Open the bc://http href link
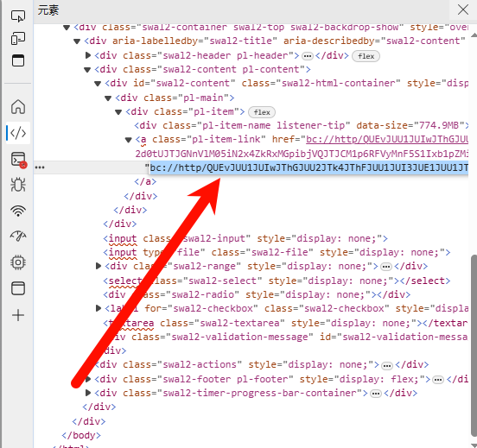 coord(387,139)
